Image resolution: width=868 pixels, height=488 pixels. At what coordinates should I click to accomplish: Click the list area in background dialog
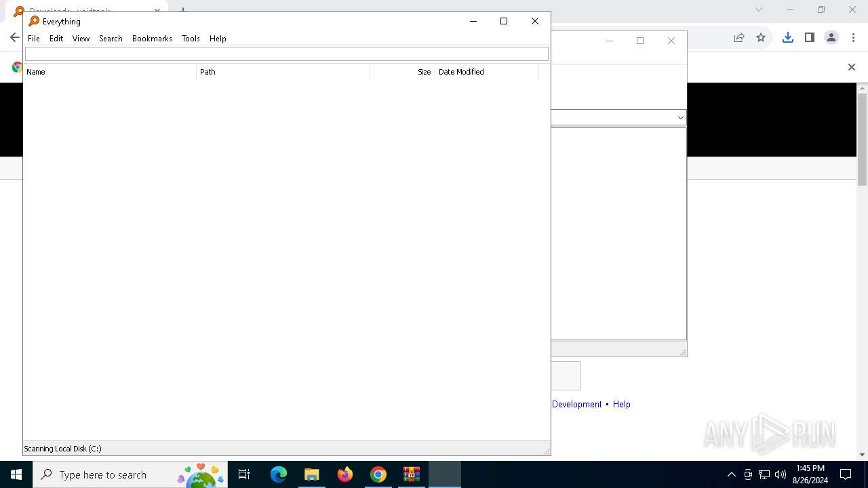(618, 234)
